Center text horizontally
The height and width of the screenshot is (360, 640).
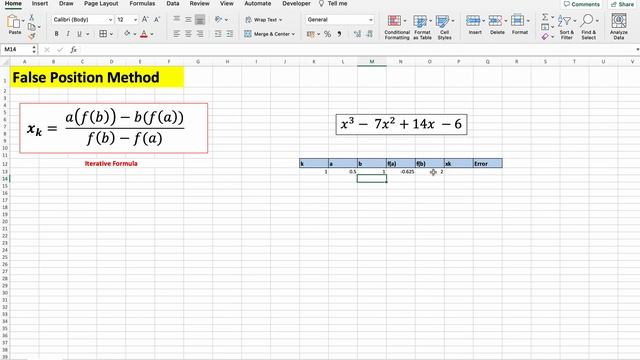pyautogui.click(x=188, y=34)
